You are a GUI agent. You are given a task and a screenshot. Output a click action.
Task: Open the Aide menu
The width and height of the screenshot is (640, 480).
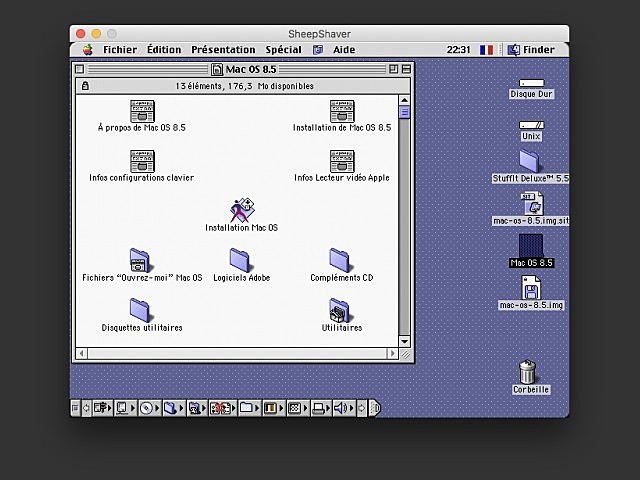tap(344, 50)
